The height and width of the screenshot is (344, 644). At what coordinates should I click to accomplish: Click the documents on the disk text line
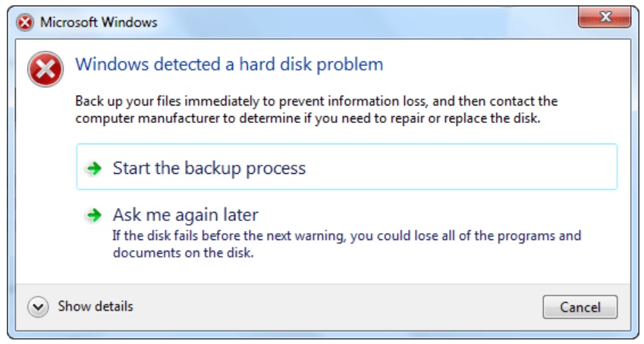182,254
